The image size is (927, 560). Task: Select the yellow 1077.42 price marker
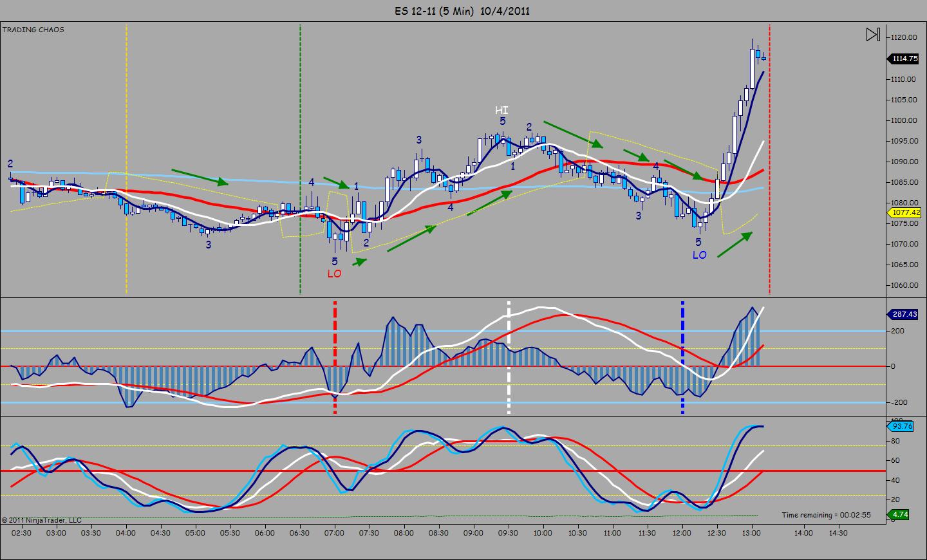[x=904, y=212]
